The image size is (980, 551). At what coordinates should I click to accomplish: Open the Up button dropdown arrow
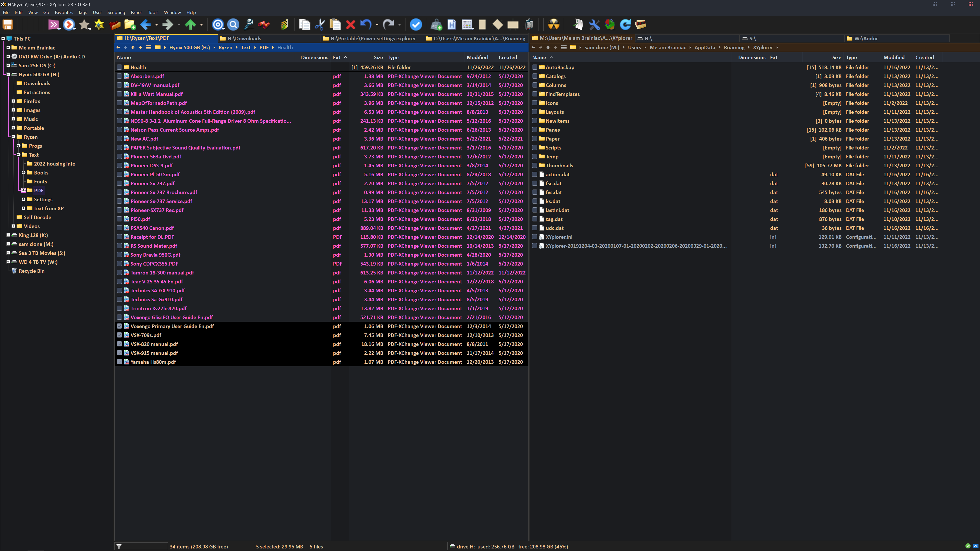[x=201, y=25]
